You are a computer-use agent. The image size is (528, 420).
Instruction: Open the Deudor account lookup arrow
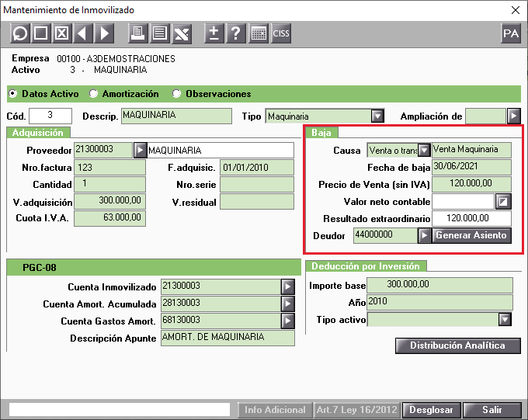(425, 235)
